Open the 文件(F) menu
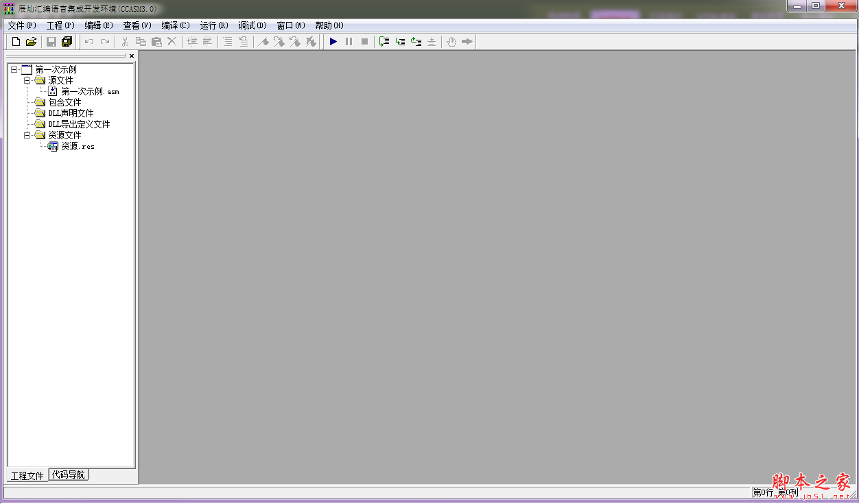Image resolution: width=859 pixels, height=504 pixels. tap(22, 25)
